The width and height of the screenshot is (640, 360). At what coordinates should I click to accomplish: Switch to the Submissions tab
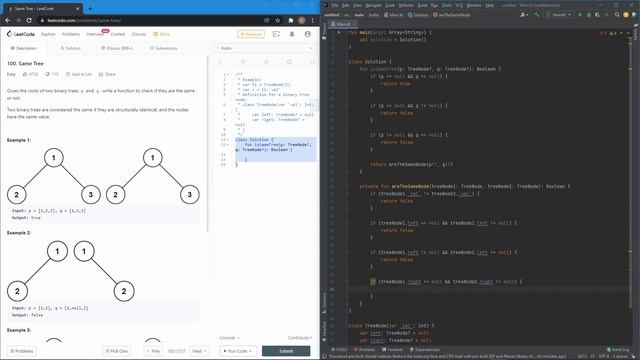pos(164,48)
